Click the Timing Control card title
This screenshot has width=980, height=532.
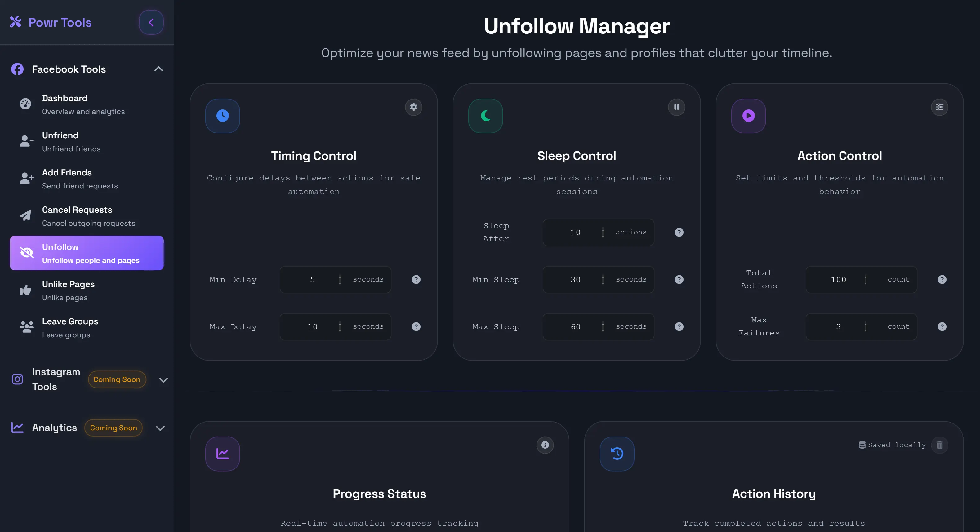coord(314,156)
